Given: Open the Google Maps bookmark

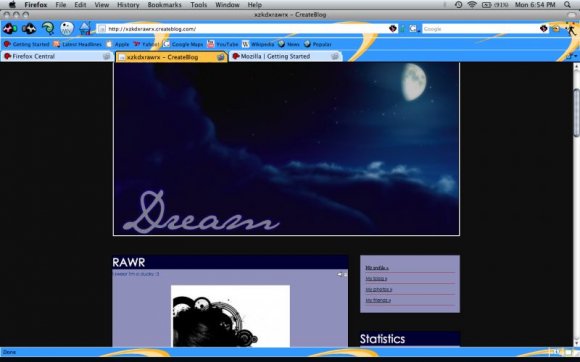Looking at the screenshot, I should point(183,44).
